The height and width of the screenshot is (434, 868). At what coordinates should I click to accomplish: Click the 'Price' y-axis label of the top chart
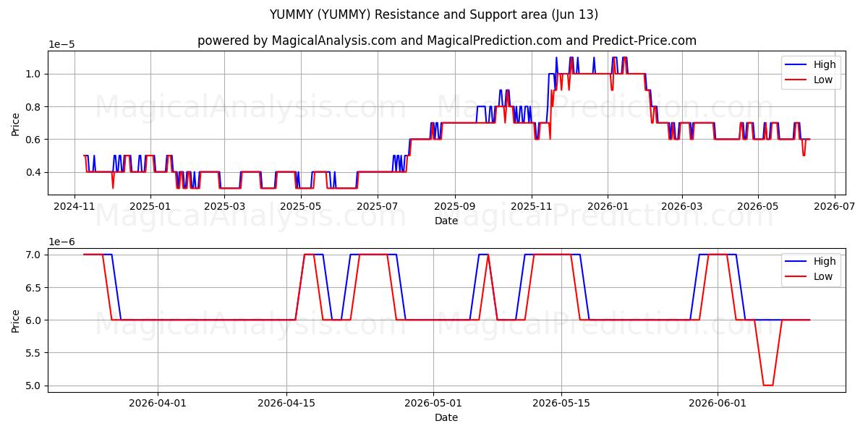[16, 123]
